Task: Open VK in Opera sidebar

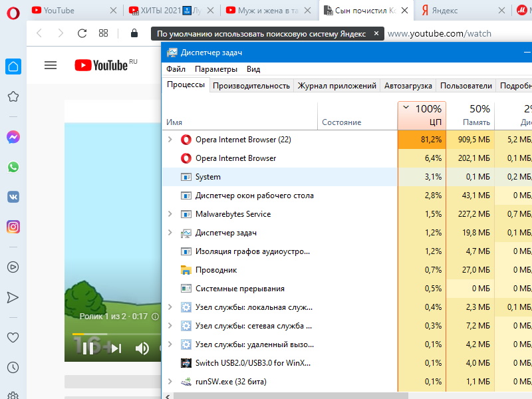Action: pos(13,197)
